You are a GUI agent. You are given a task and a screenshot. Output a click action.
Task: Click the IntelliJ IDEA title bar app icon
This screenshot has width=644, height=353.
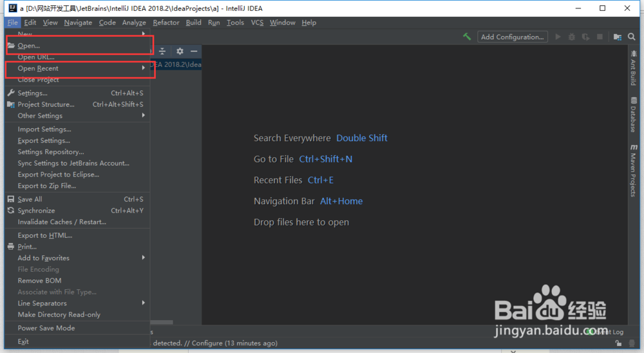[13, 8]
